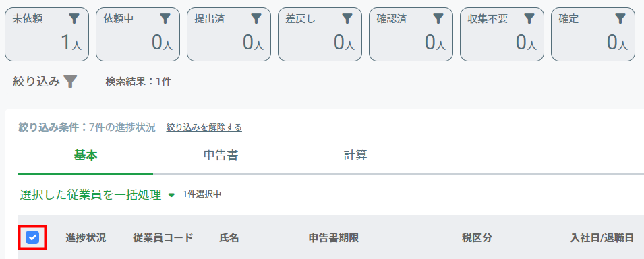
Task: Open the 絞り込み funnel icon
Action: click(71, 82)
